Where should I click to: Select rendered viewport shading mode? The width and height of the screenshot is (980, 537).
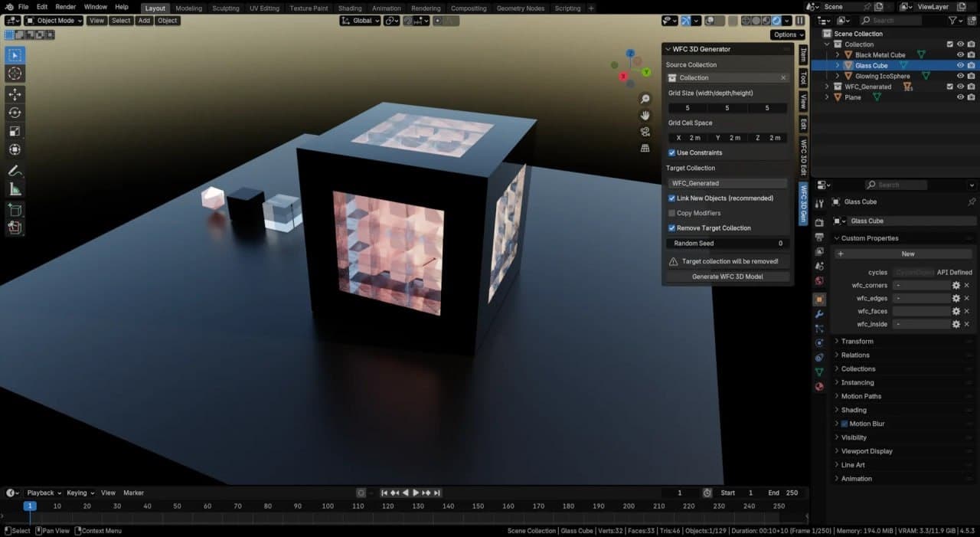pos(776,21)
